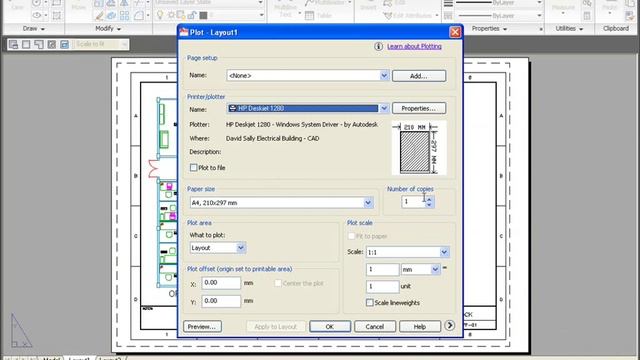Open the Unsaved Layer State dropdown
The width and height of the screenshot is (640, 360).
click(261, 2)
